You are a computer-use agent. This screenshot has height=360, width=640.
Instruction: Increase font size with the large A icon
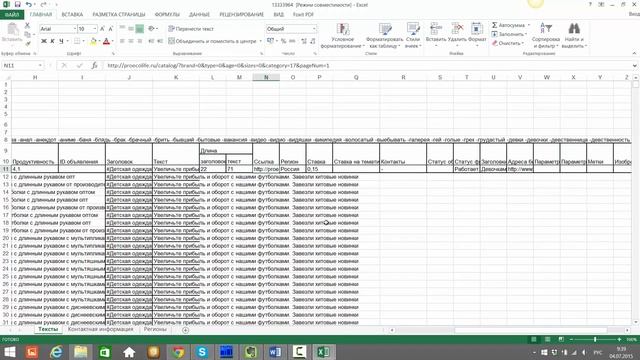click(102, 29)
